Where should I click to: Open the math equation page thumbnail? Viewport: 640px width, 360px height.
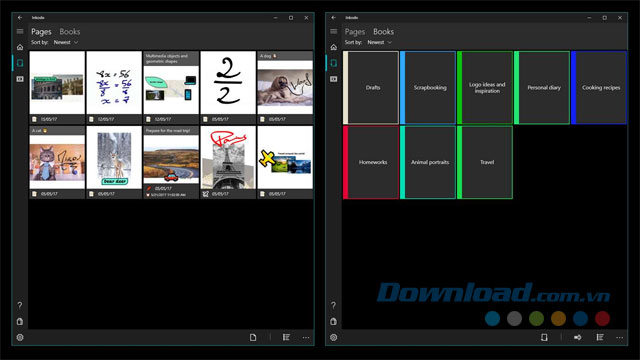point(114,87)
